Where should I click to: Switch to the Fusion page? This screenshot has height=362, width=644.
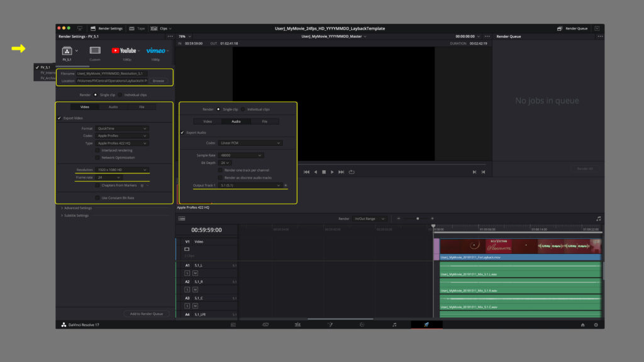[x=330, y=325]
